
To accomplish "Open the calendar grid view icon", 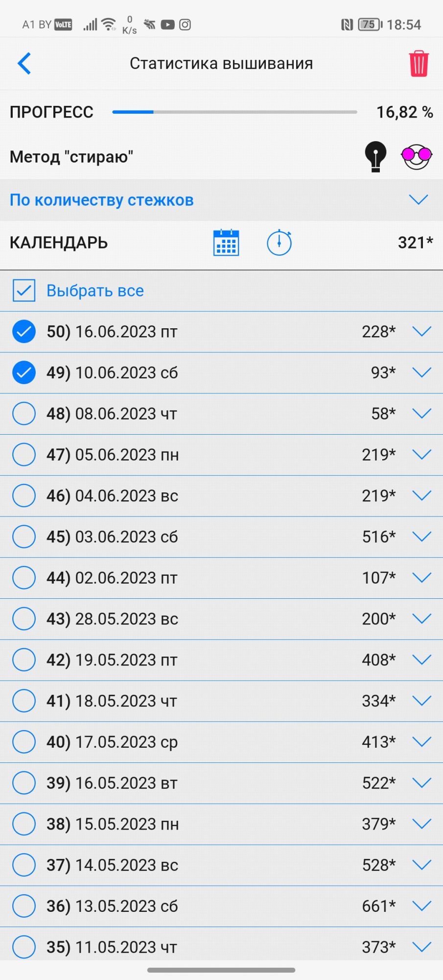I will tap(226, 243).
